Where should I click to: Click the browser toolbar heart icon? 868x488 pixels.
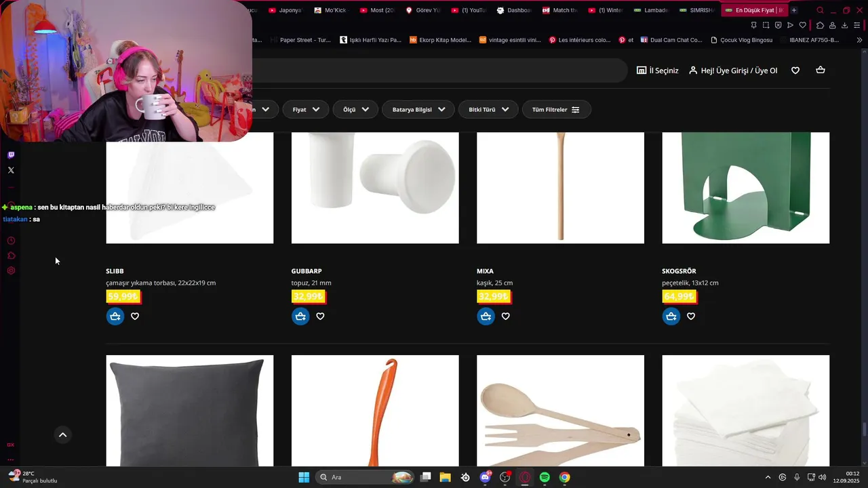pyautogui.click(x=803, y=25)
